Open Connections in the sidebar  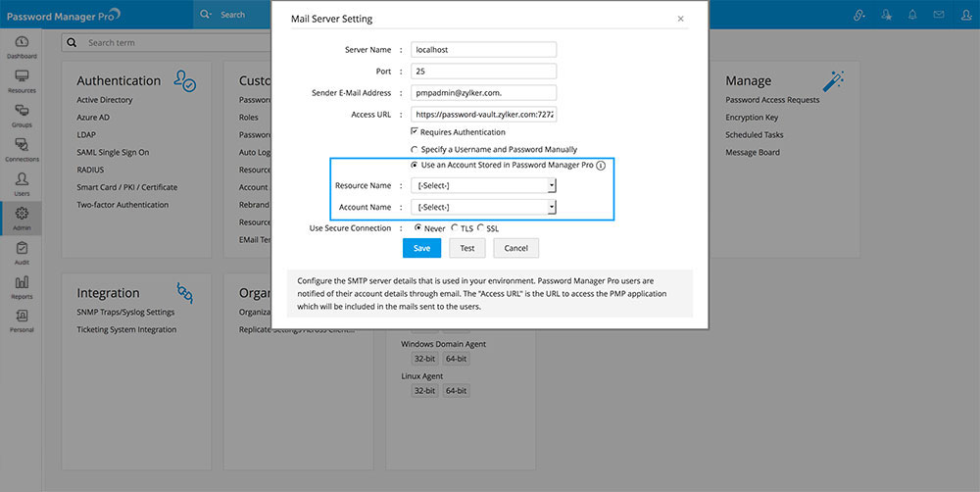tap(22, 150)
